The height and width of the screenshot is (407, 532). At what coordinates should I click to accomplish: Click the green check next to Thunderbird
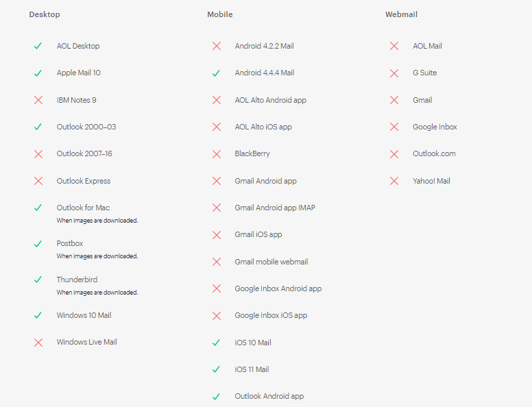point(38,280)
